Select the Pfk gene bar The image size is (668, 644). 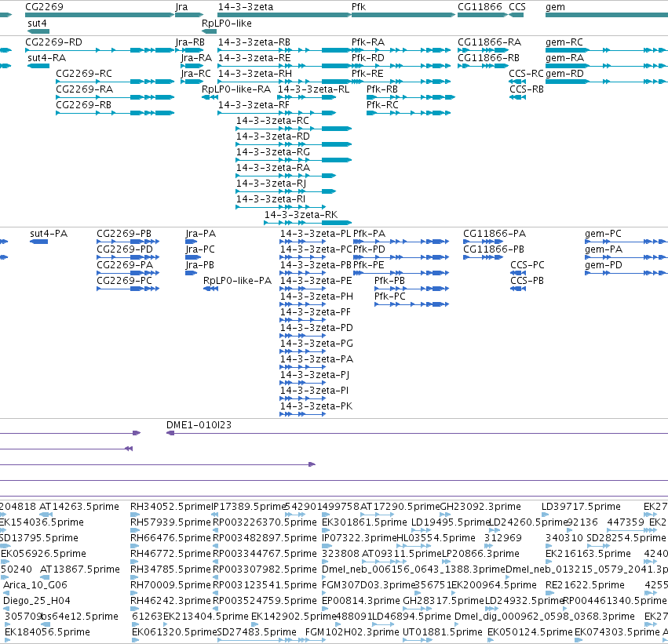tap(403, 15)
